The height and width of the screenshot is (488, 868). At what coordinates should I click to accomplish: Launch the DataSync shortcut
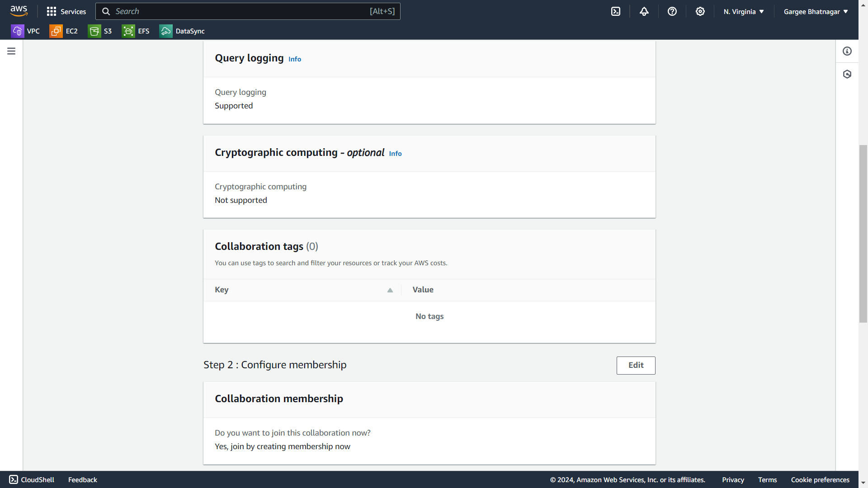click(x=182, y=31)
